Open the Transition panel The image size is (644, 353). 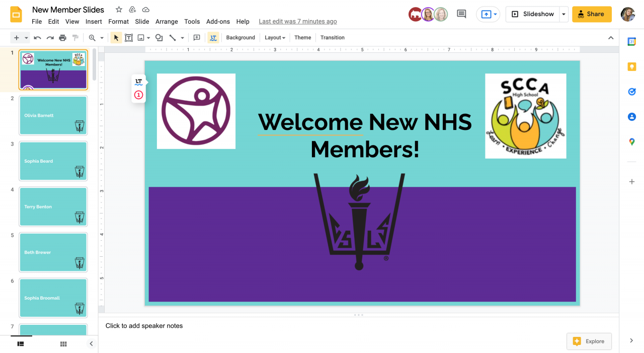pyautogui.click(x=333, y=38)
